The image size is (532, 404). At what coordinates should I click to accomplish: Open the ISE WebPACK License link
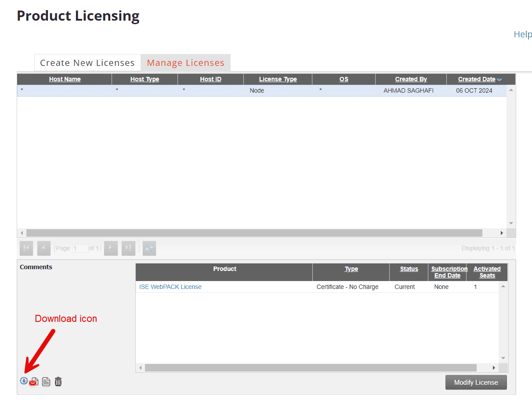tap(170, 286)
